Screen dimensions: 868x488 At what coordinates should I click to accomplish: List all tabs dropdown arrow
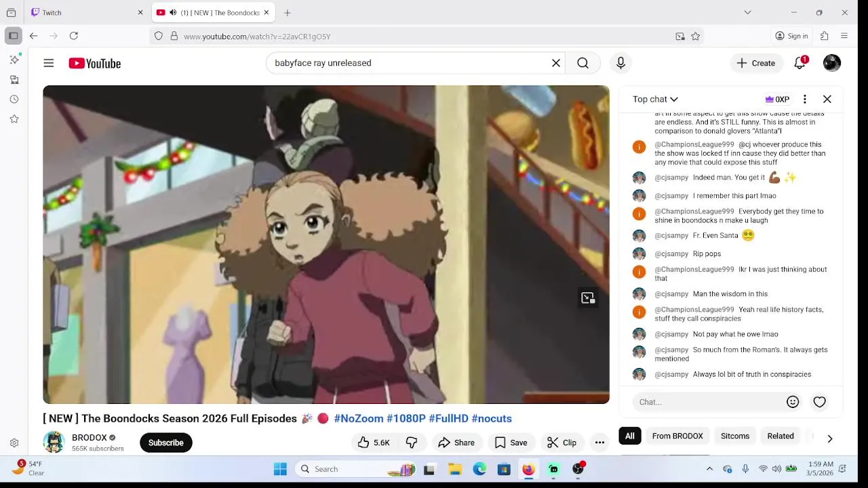747,12
